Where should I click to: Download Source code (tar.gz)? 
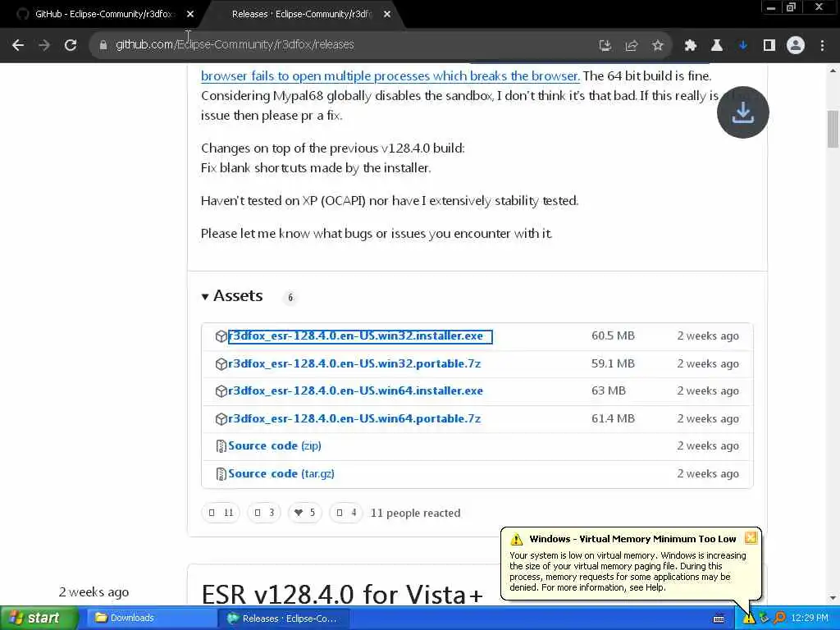click(281, 473)
